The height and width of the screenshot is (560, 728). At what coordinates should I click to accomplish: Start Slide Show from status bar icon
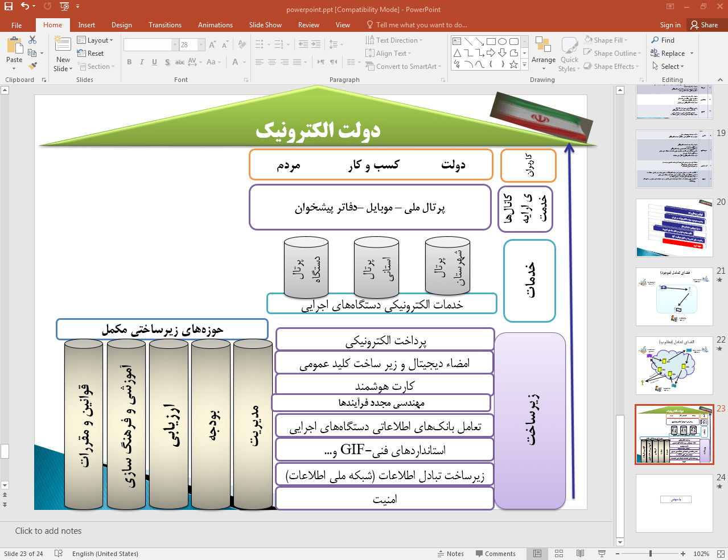click(x=602, y=554)
